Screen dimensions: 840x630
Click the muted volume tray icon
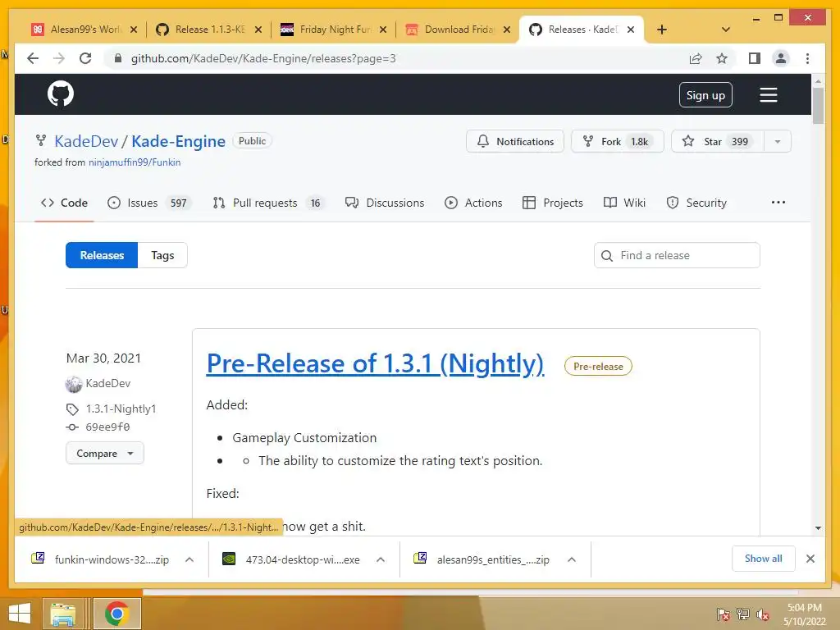coord(763,614)
